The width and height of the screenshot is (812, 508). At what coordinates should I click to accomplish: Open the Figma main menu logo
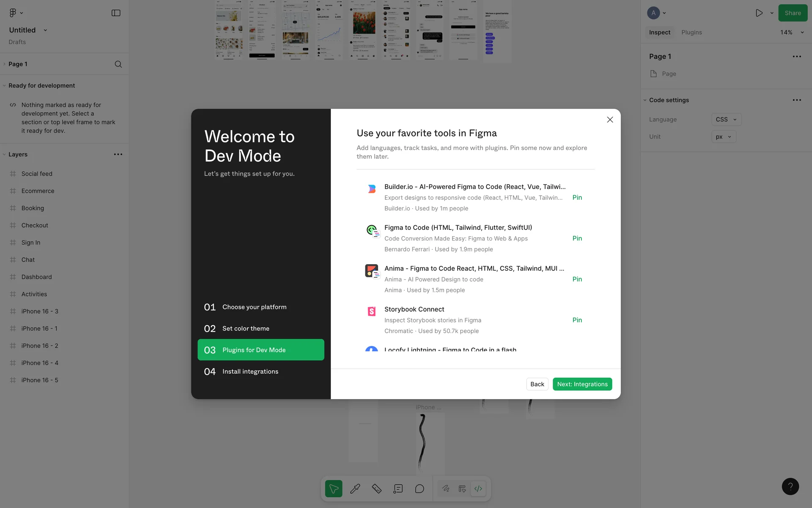pyautogui.click(x=13, y=13)
